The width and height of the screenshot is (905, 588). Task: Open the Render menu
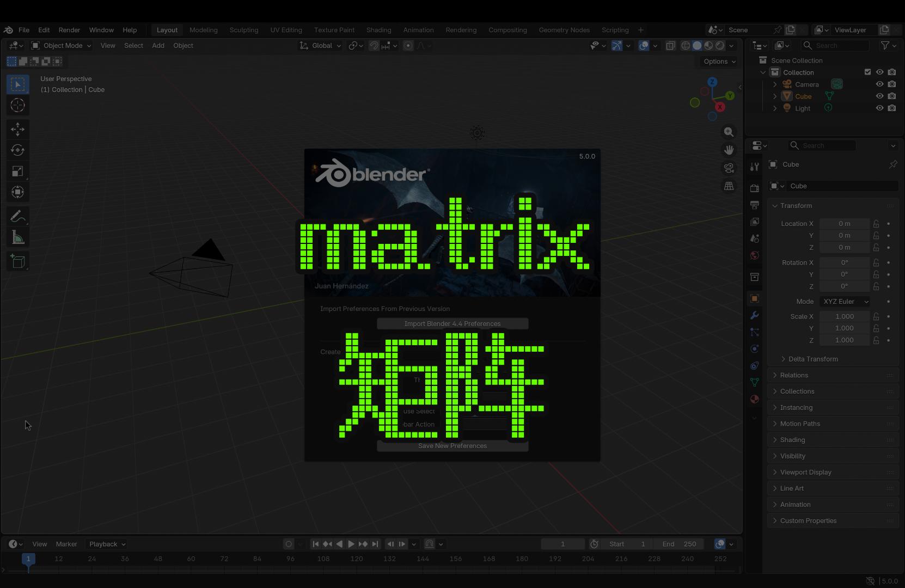tap(69, 30)
